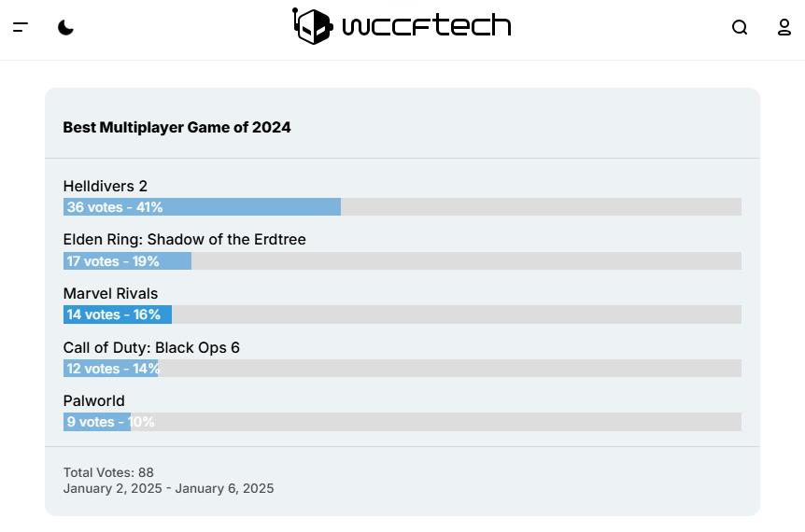Click the January 2, 2025 date range

pos(168,488)
